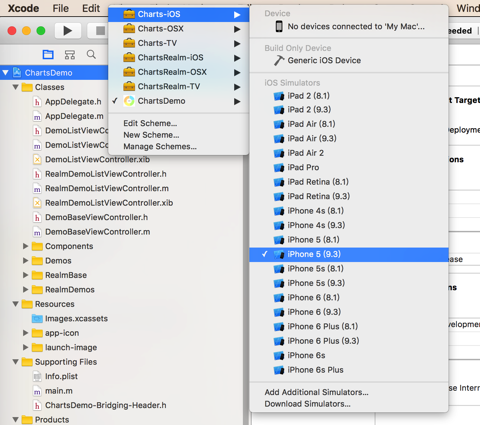Collapse the ChartsDemo project disclosure triangle
Viewport: 480px width, 425px height.
tap(5, 73)
